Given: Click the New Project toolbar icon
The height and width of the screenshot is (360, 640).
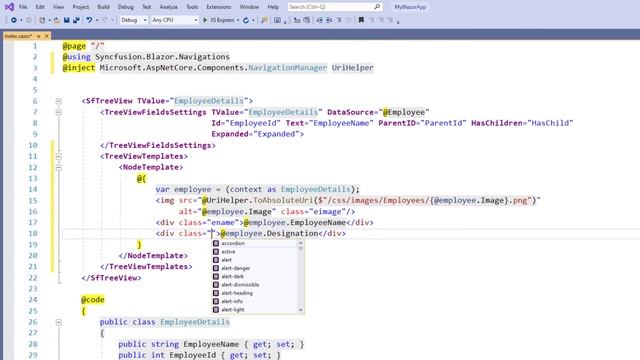Looking at the screenshot, I should 42,20.
